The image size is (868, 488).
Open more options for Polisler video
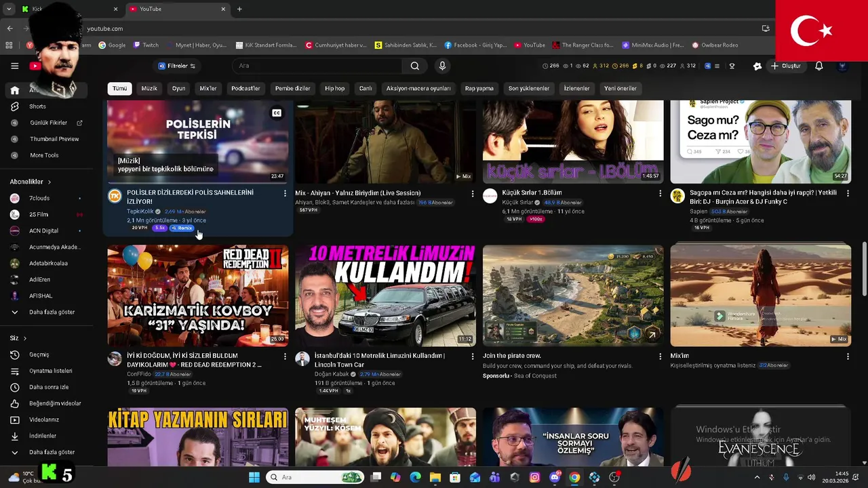click(285, 193)
